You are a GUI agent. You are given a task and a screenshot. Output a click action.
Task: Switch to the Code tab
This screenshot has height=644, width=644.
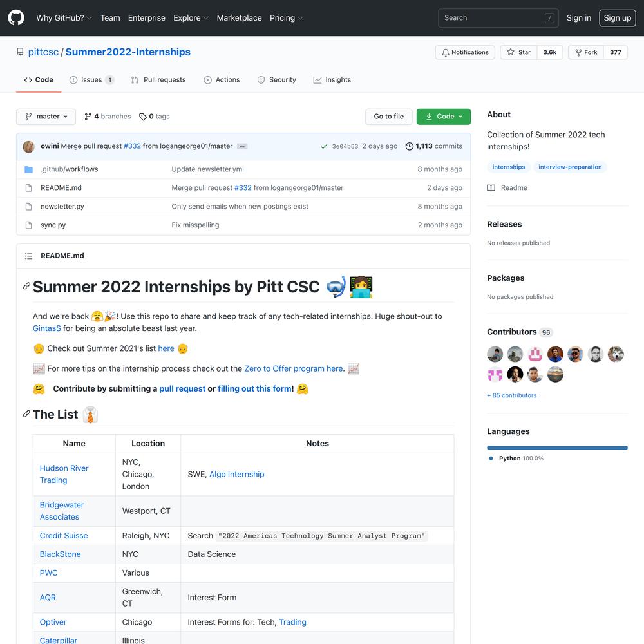click(x=39, y=80)
